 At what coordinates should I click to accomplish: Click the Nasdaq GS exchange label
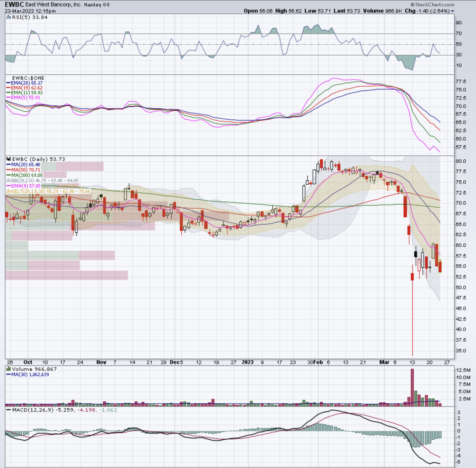pyautogui.click(x=97, y=5)
